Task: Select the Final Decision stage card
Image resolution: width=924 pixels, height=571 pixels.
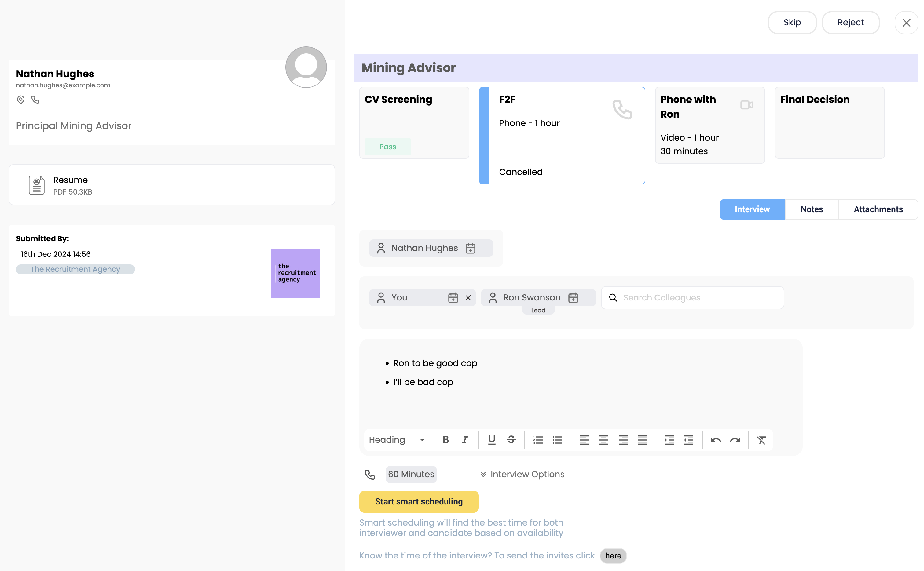Action: (830, 123)
